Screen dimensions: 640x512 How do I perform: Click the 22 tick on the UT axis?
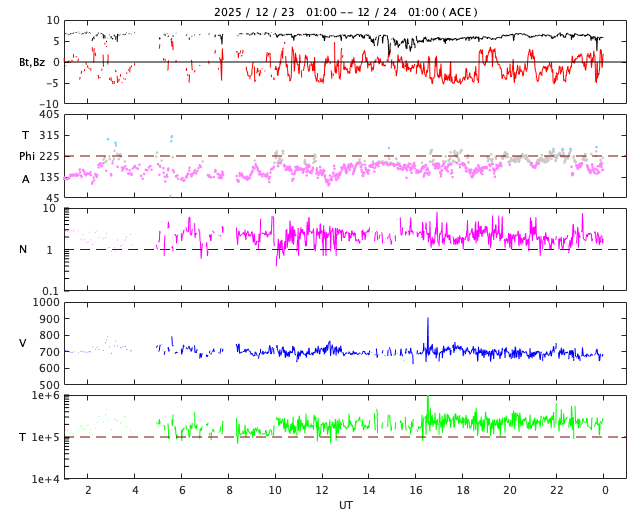pos(557,491)
